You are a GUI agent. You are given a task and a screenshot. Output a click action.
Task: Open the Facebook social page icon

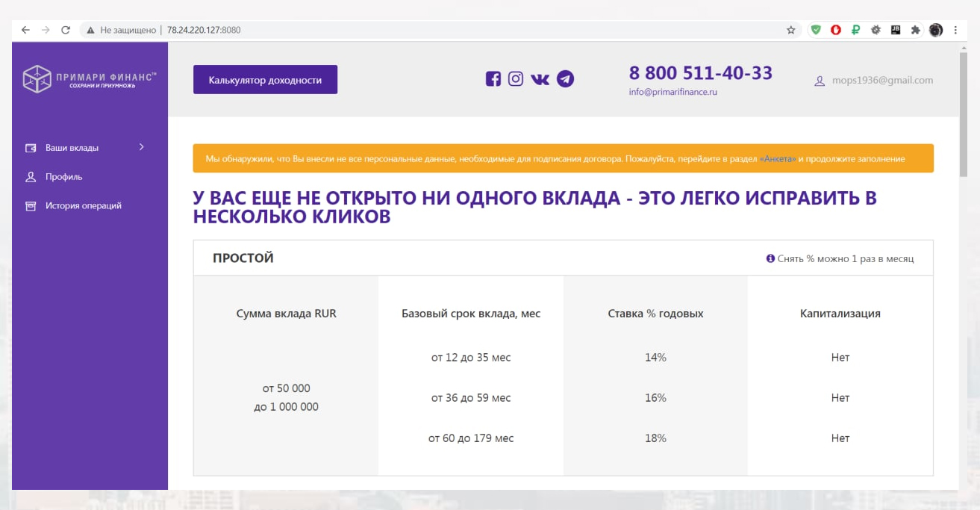pos(493,79)
